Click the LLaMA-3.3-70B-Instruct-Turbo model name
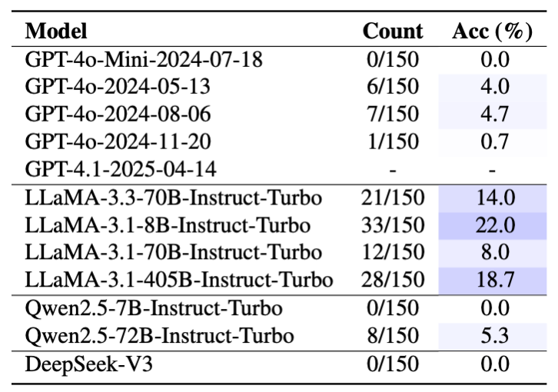This screenshot has width=558, height=392. coord(173,198)
